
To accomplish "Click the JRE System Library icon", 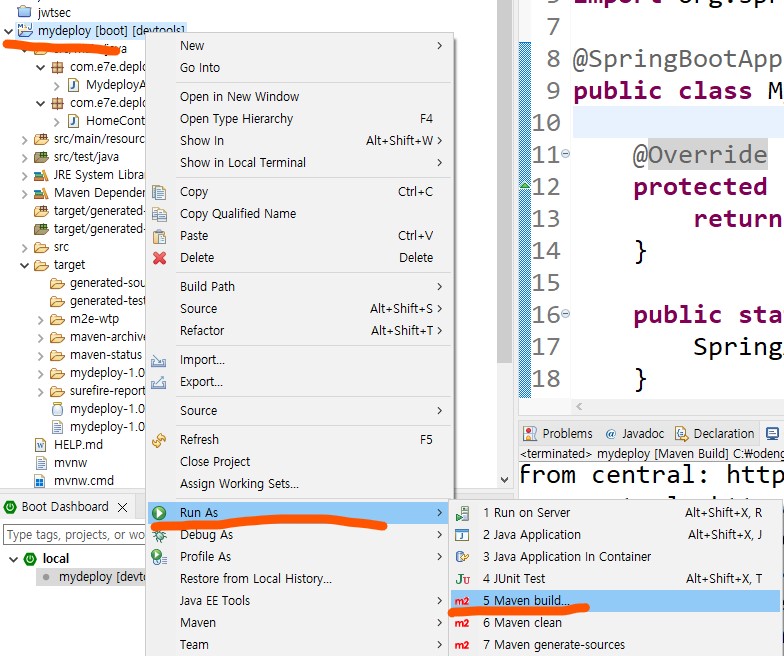I will point(41,175).
